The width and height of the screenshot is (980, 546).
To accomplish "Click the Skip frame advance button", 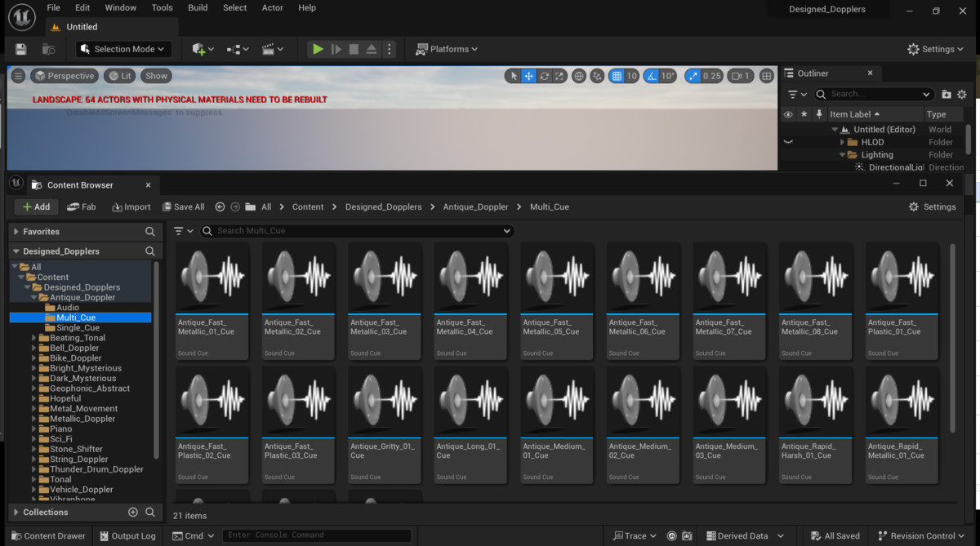I will click(336, 49).
